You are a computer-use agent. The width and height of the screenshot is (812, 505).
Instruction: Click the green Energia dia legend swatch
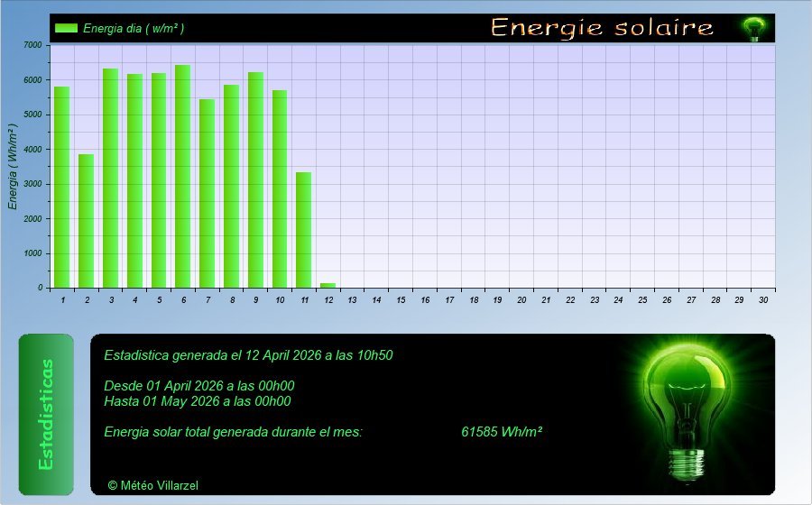point(66,28)
